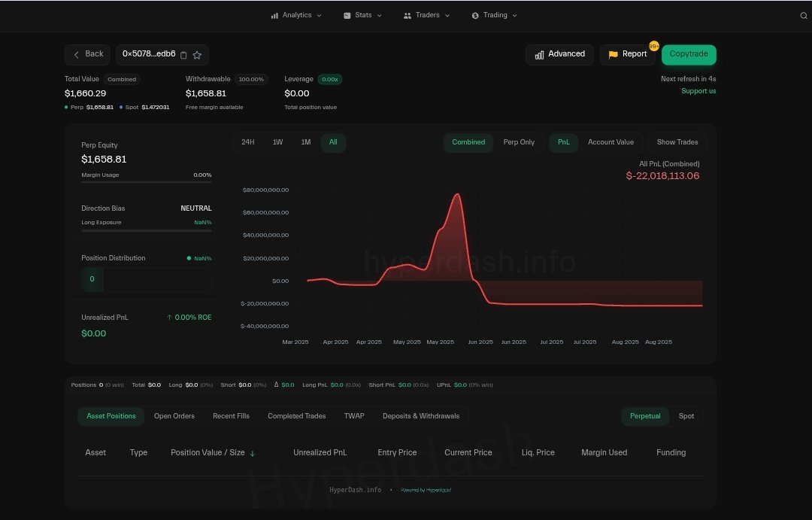This screenshot has height=520, width=812.
Task: Click the bar chart icon in Advanced
Action: point(539,55)
